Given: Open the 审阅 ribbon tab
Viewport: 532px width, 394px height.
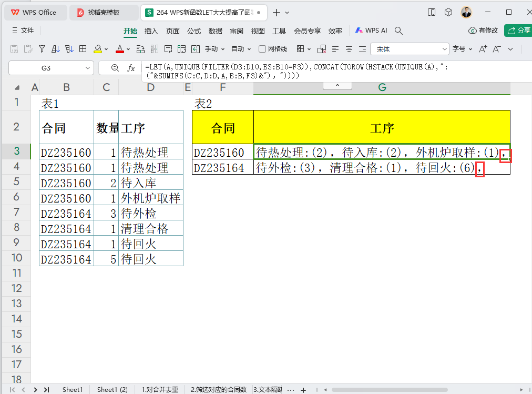Looking at the screenshot, I should tap(237, 31).
